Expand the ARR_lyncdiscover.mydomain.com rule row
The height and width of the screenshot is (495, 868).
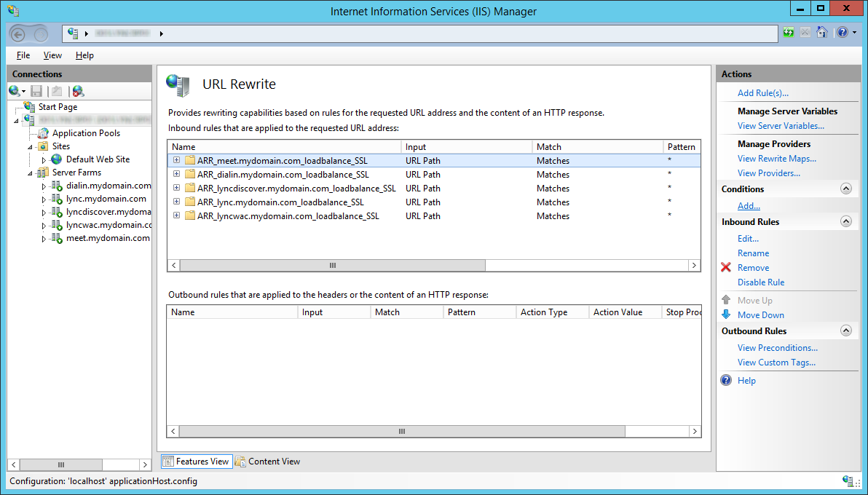[177, 188]
